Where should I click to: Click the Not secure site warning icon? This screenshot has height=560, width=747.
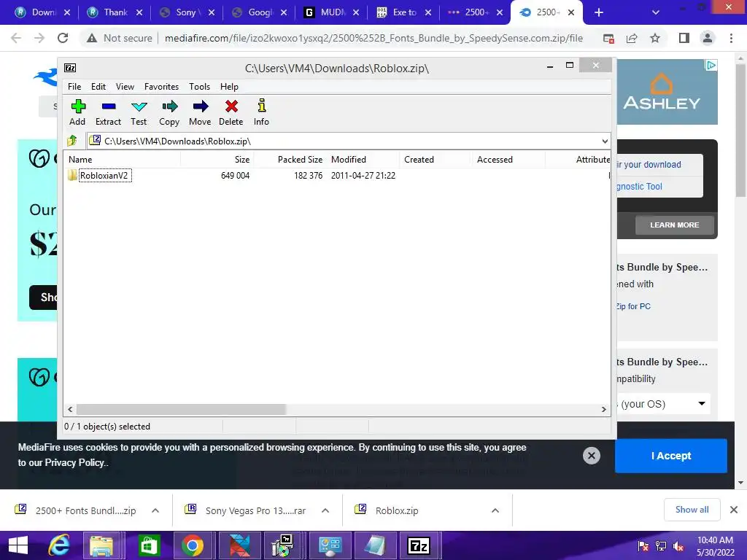pos(92,38)
